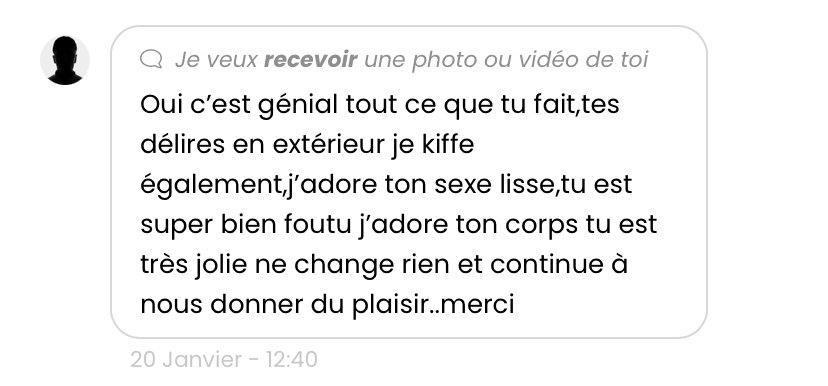Image resolution: width=828 pixels, height=386 pixels.
Task: Open the "Je veux" request header
Action: (x=394, y=60)
